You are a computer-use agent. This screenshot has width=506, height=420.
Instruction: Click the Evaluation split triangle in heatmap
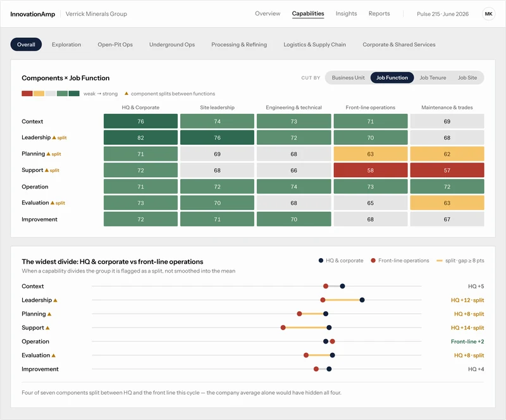[x=52, y=203]
